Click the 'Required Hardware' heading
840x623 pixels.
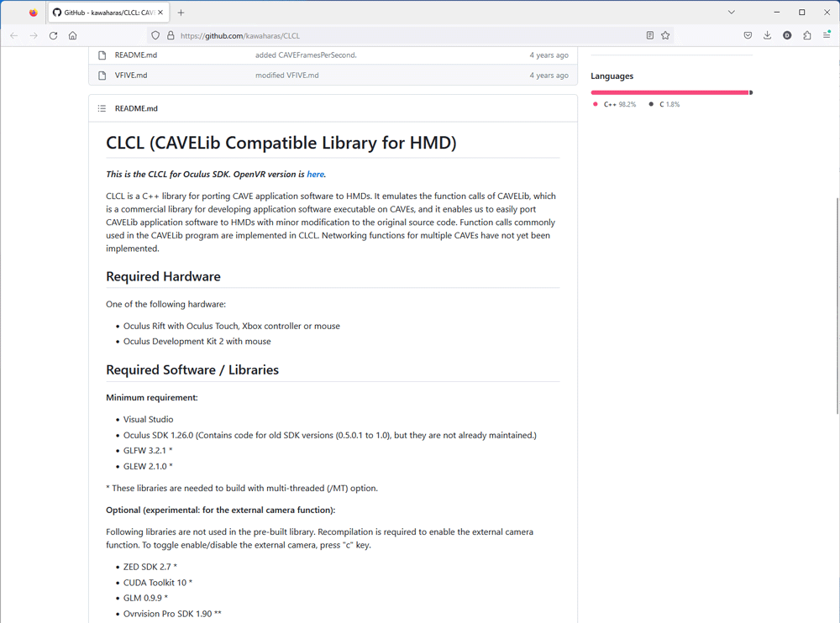pyautogui.click(x=164, y=276)
